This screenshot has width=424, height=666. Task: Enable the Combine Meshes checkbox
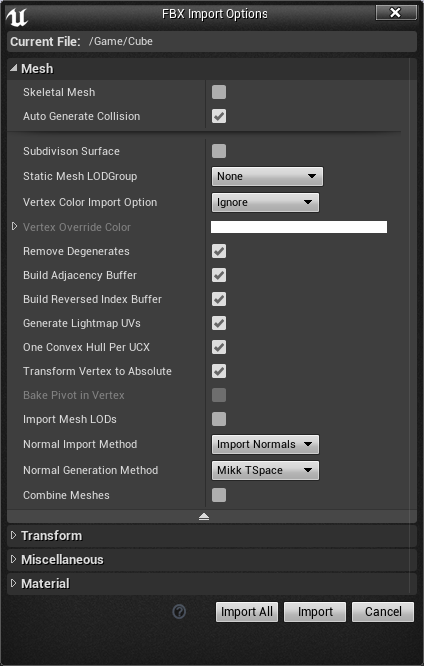coord(219,495)
